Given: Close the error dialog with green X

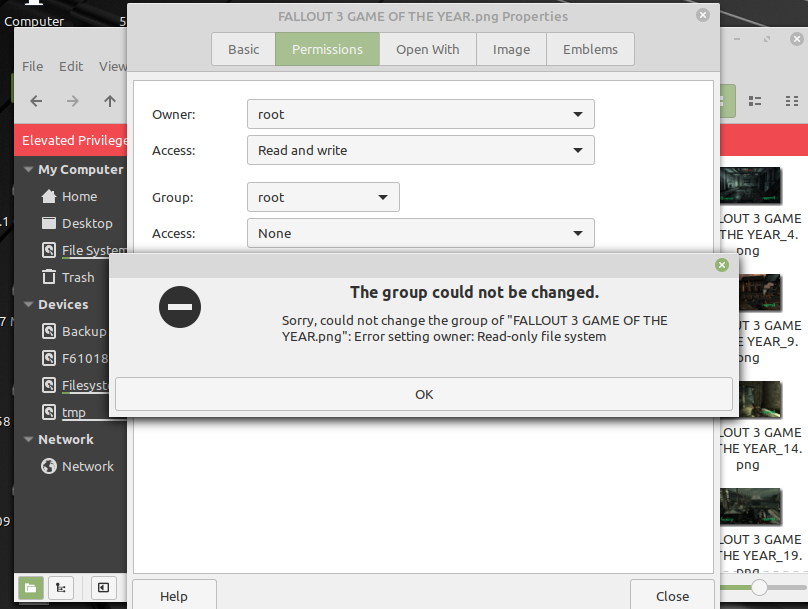Looking at the screenshot, I should pyautogui.click(x=721, y=265).
